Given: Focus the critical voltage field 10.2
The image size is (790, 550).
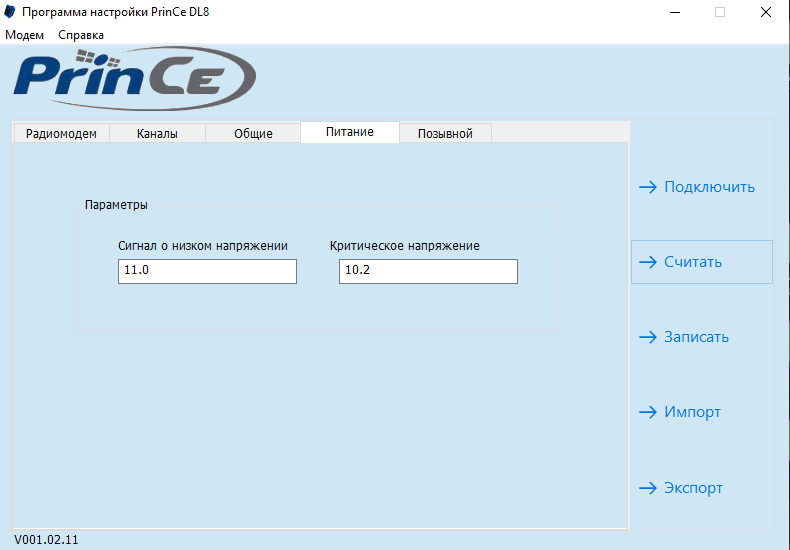Looking at the screenshot, I should [428, 271].
